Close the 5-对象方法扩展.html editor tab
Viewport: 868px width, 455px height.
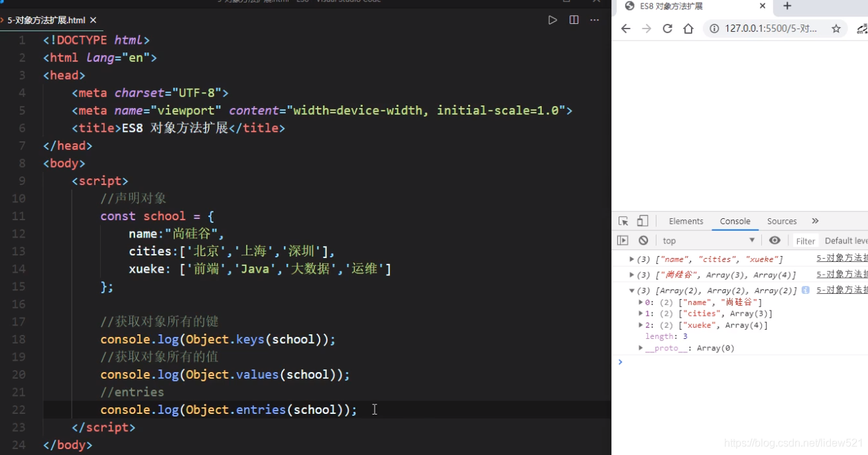93,20
